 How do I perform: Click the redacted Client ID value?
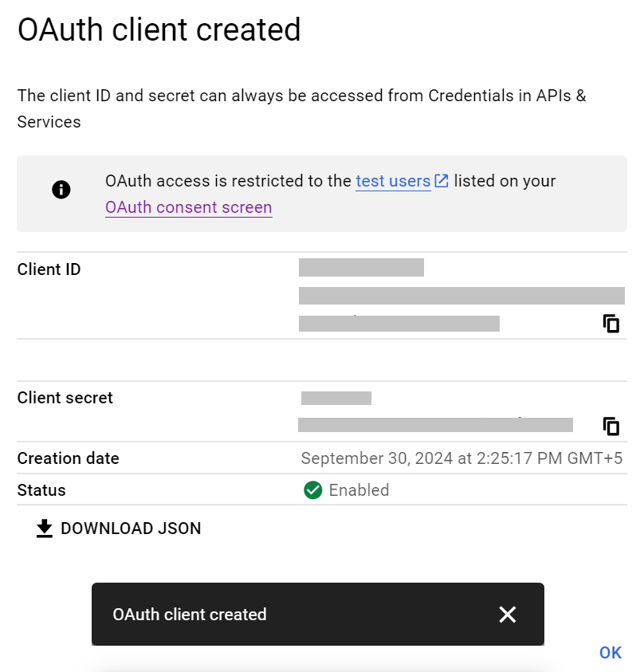pyautogui.click(x=461, y=296)
